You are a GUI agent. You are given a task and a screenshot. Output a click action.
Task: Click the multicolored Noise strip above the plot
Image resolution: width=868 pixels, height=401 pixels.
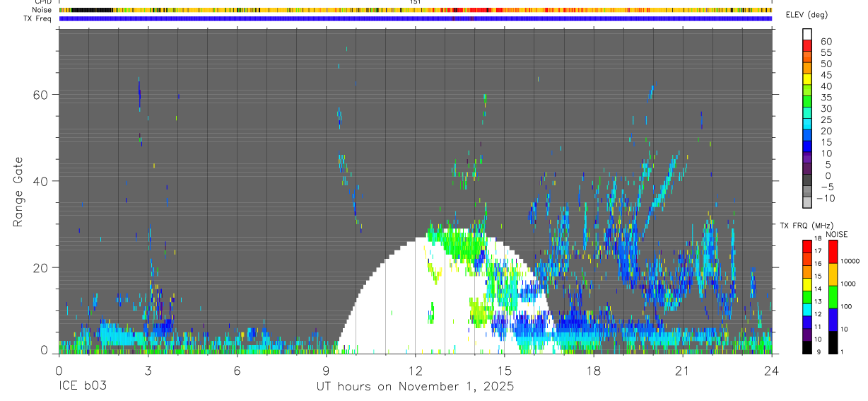point(415,10)
